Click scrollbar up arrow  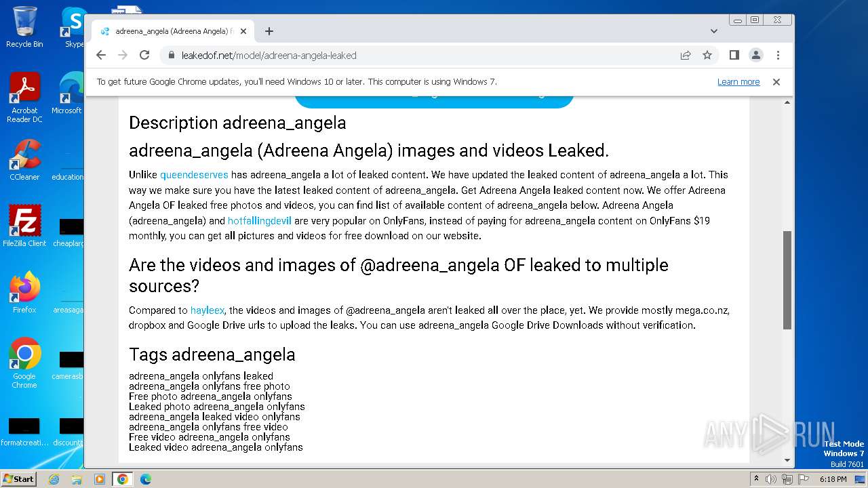click(787, 102)
